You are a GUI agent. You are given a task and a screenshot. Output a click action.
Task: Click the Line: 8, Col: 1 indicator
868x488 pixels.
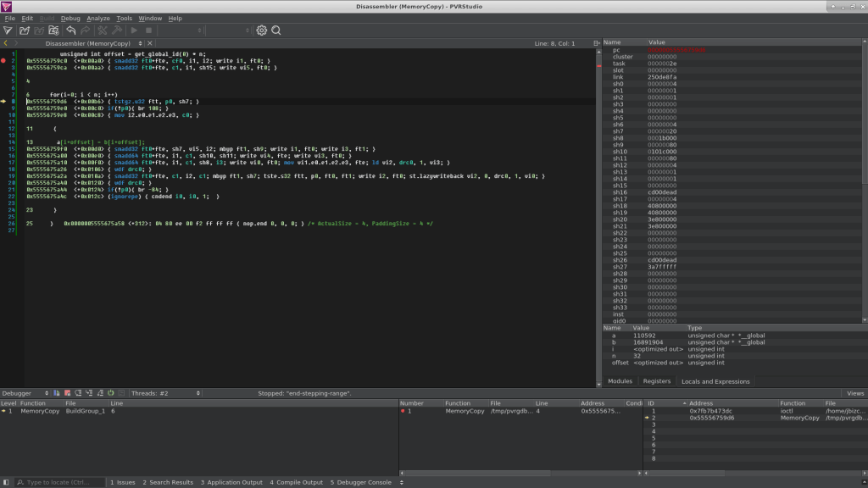pos(554,43)
